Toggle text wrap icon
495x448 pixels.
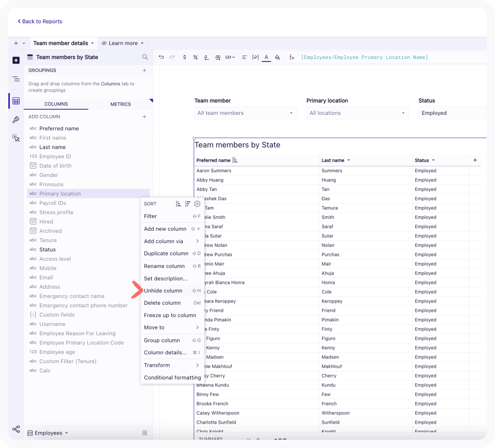pos(255,57)
